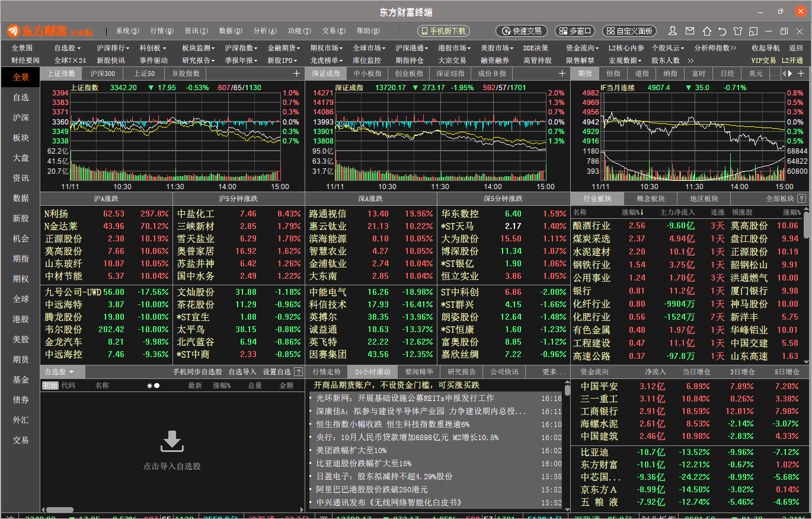812x519 pixels.
Task: Select 交易 in left sidebar
Action: pyautogui.click(x=21, y=440)
